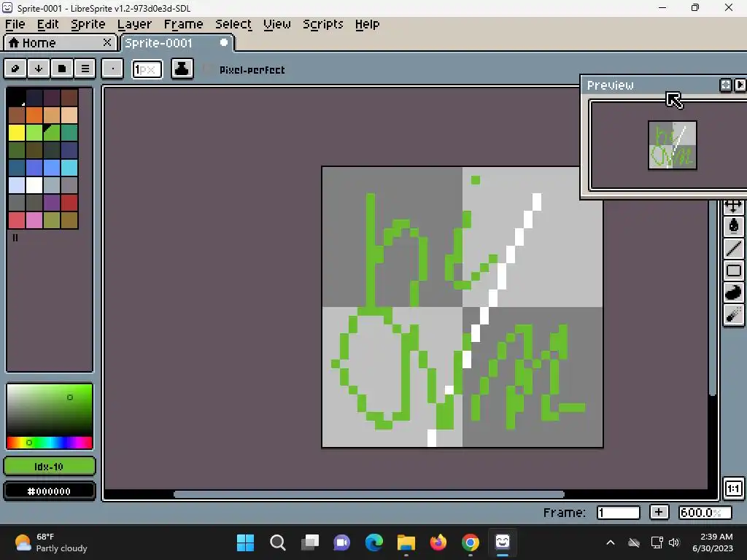This screenshot has height=560, width=747.
Task: Pick the white palette swatch
Action: point(34,186)
